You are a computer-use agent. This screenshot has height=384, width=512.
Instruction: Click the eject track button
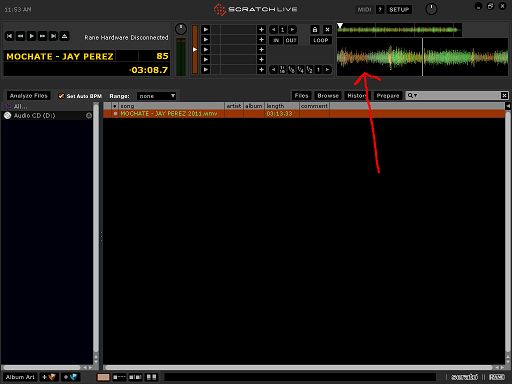point(64,36)
